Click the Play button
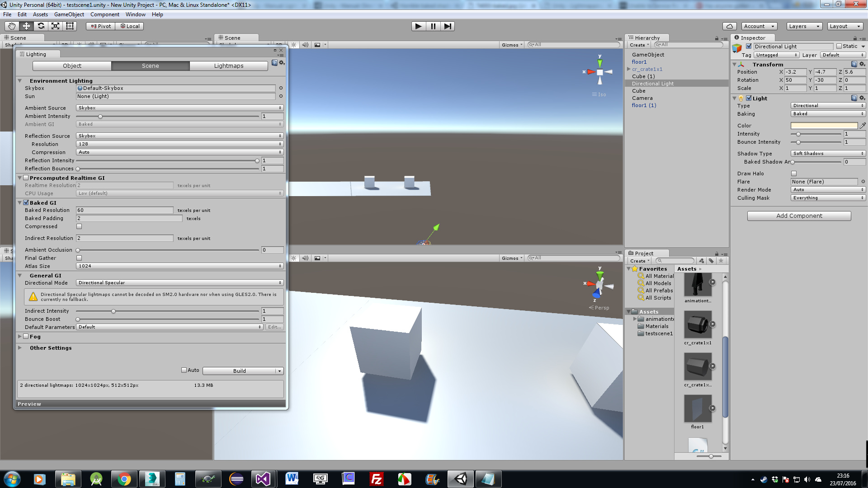Image resolution: width=868 pixels, height=488 pixels. [x=418, y=26]
